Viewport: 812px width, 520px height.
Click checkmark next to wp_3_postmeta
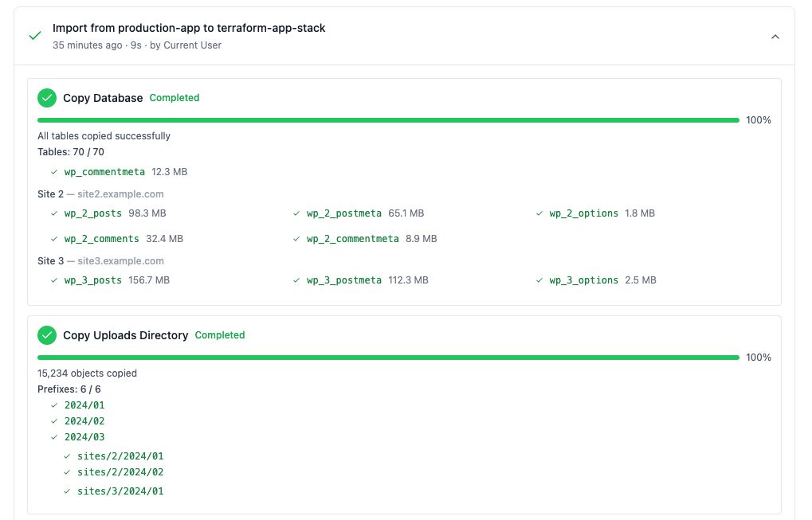pos(296,280)
